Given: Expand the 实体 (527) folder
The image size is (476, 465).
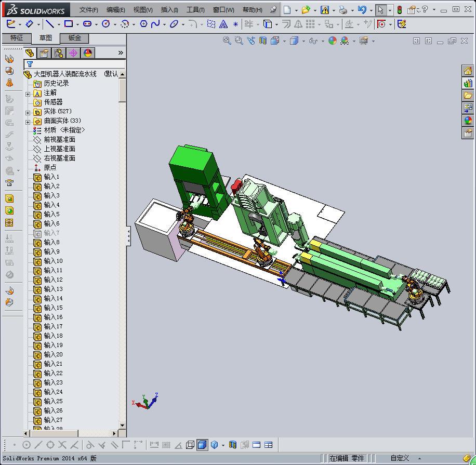Looking at the screenshot, I should tap(28, 113).
